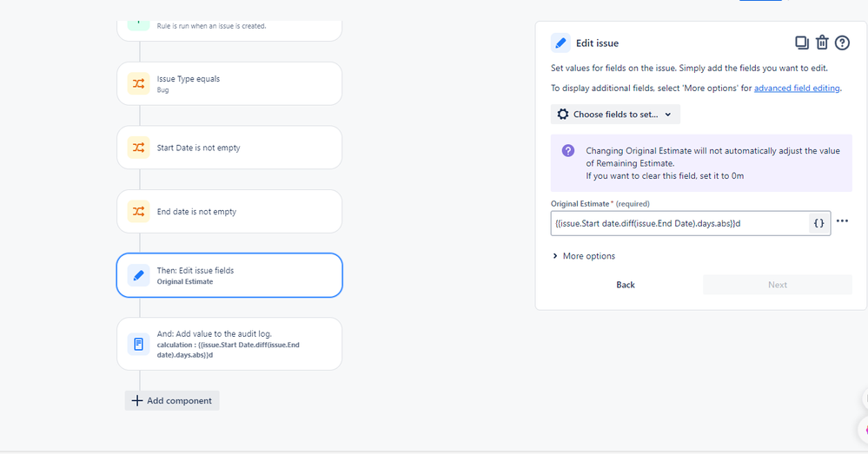This screenshot has height=454, width=868.
Task: Click the copy/duplicate component icon
Action: tap(802, 43)
